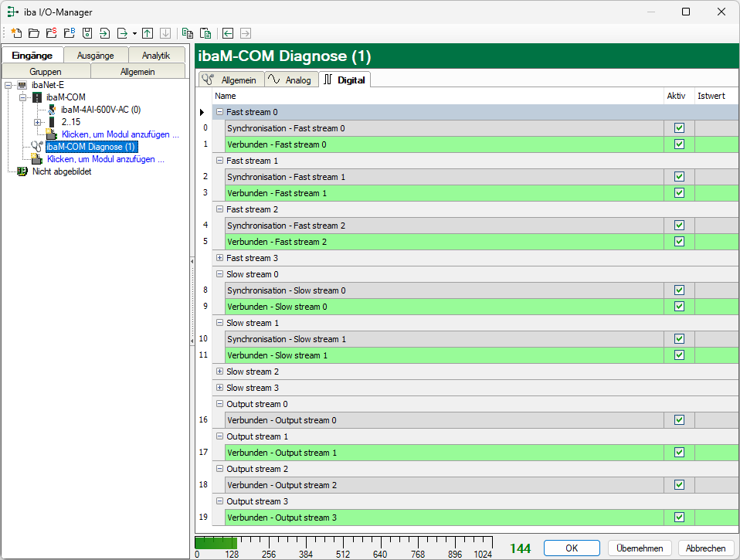This screenshot has height=560, width=740.
Task: Click the open folder toolbar icon
Action: 34,33
